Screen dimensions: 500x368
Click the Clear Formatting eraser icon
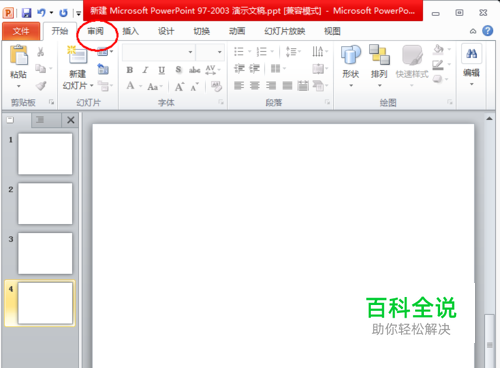click(216, 86)
